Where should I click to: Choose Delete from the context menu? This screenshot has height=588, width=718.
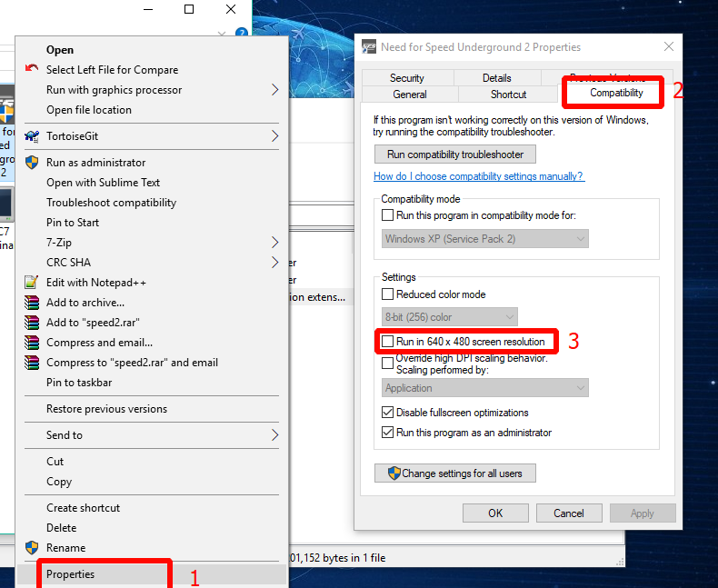pyautogui.click(x=152, y=527)
